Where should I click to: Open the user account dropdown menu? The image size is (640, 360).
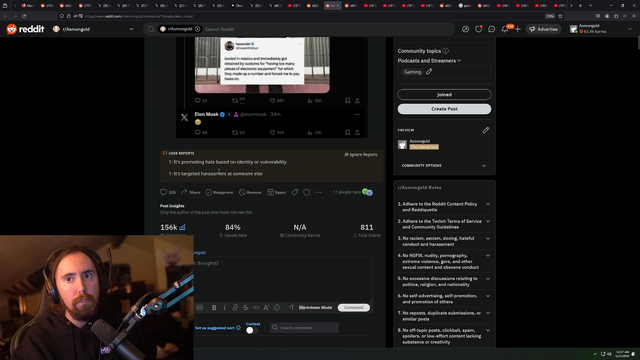click(601, 29)
